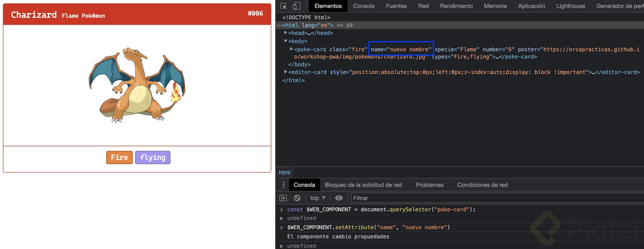
Task: Click the first undefined result line
Action: coord(301,218)
